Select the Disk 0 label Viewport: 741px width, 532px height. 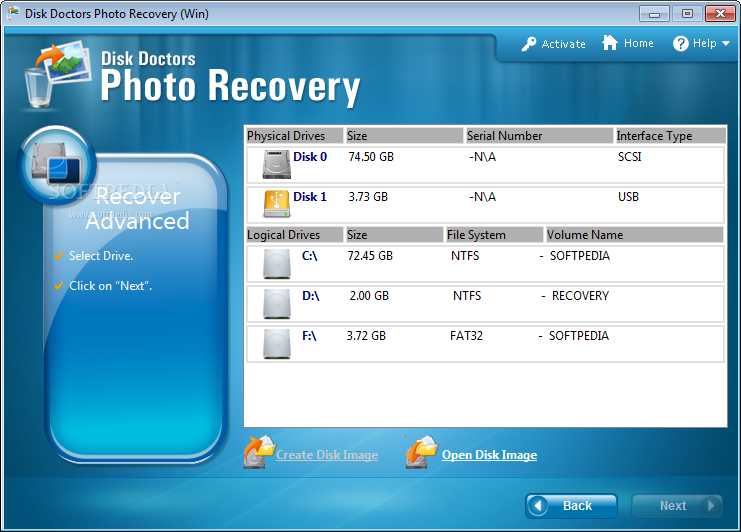coord(310,157)
